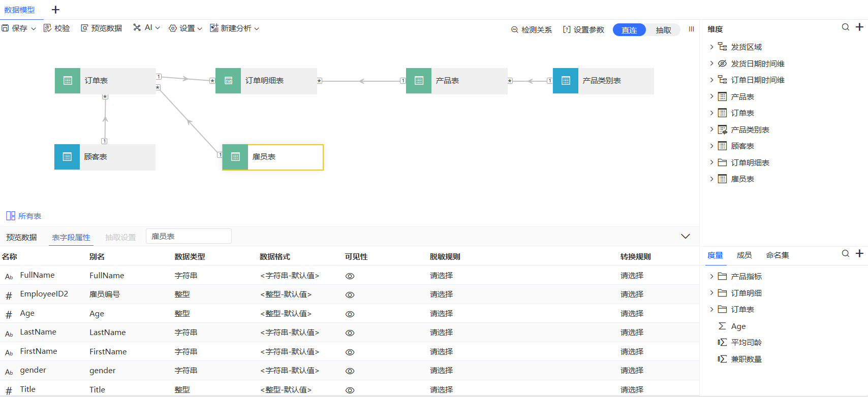The height and width of the screenshot is (397, 868).
Task: Select 顾客表 in the dimension tree
Action: tap(742, 146)
